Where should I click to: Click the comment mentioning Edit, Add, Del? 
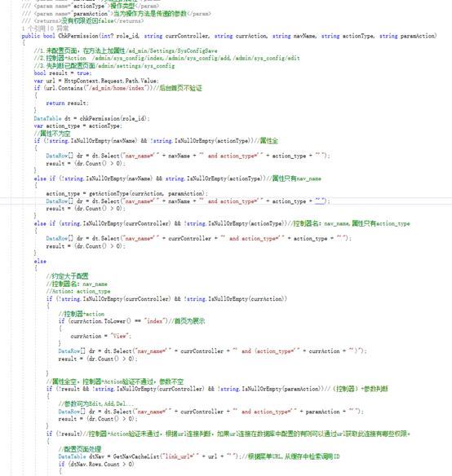point(95,403)
